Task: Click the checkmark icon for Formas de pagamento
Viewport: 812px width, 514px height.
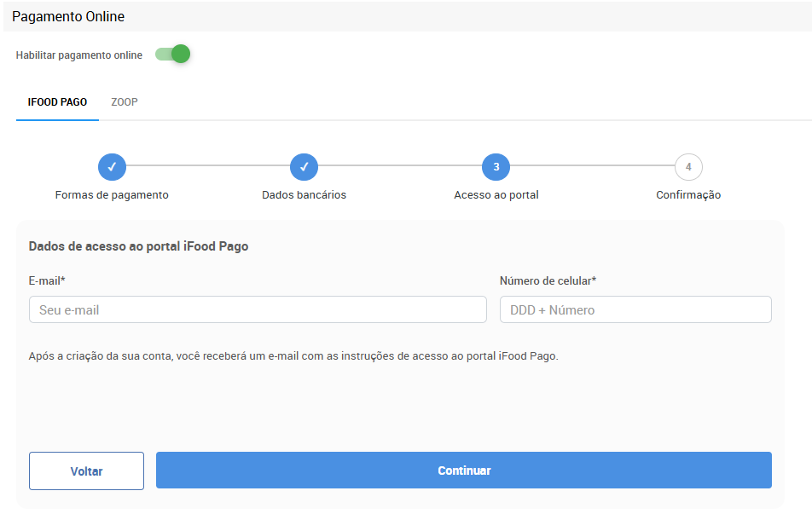Action: click(x=112, y=167)
